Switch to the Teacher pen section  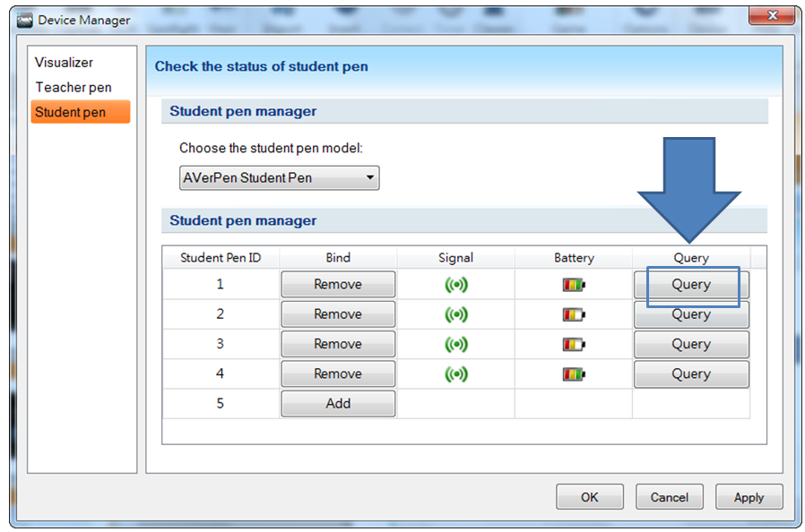(x=74, y=88)
